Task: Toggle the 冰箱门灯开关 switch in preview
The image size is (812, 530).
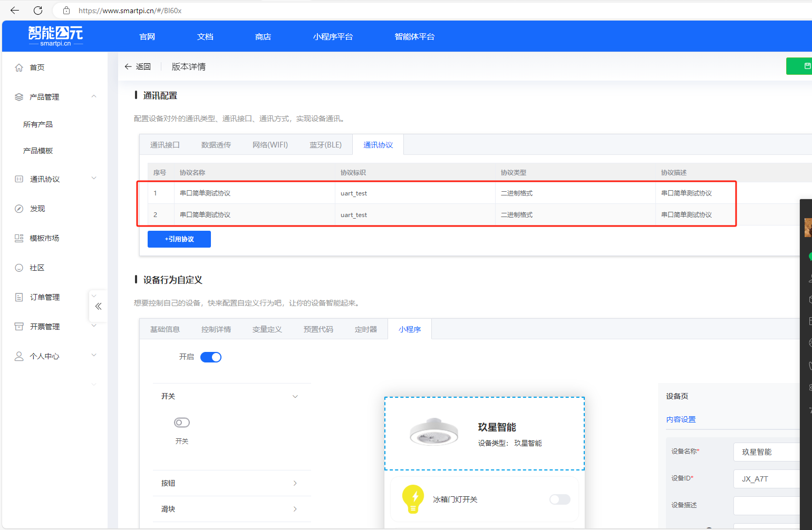Action: 559,499
